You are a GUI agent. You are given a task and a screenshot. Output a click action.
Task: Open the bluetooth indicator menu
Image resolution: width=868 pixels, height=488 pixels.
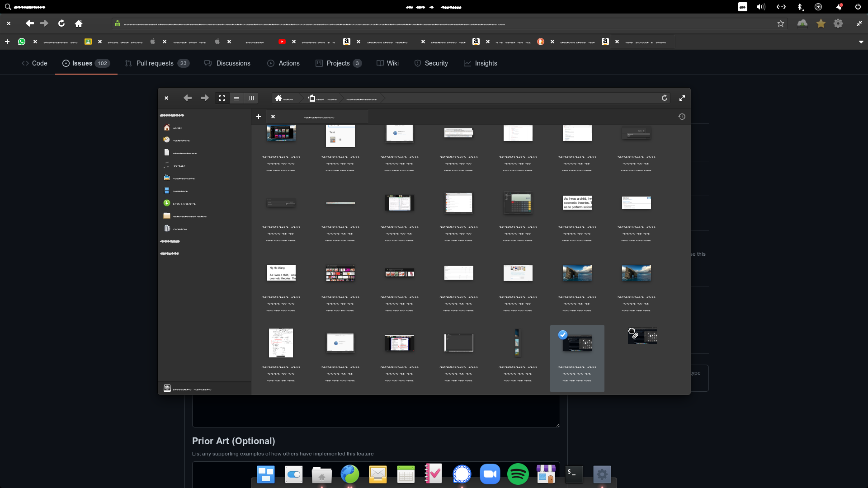(x=800, y=7)
